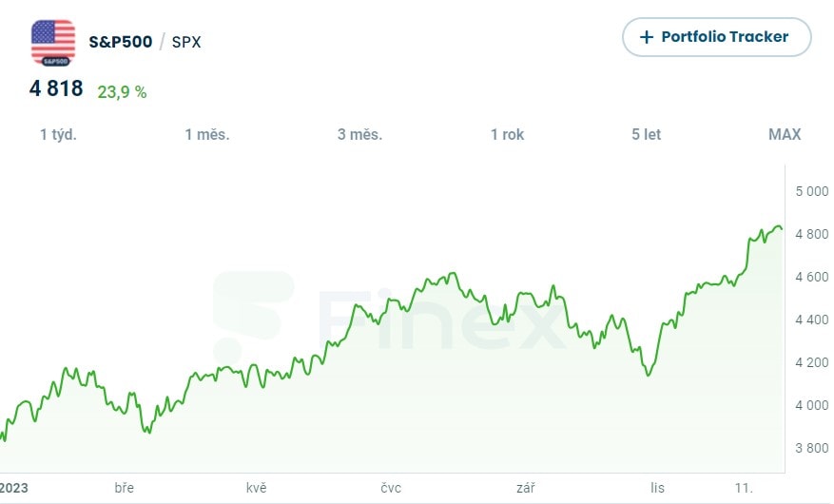Show the 3 měs. chart range
Viewport: 834px width, 504px height.
[359, 134]
